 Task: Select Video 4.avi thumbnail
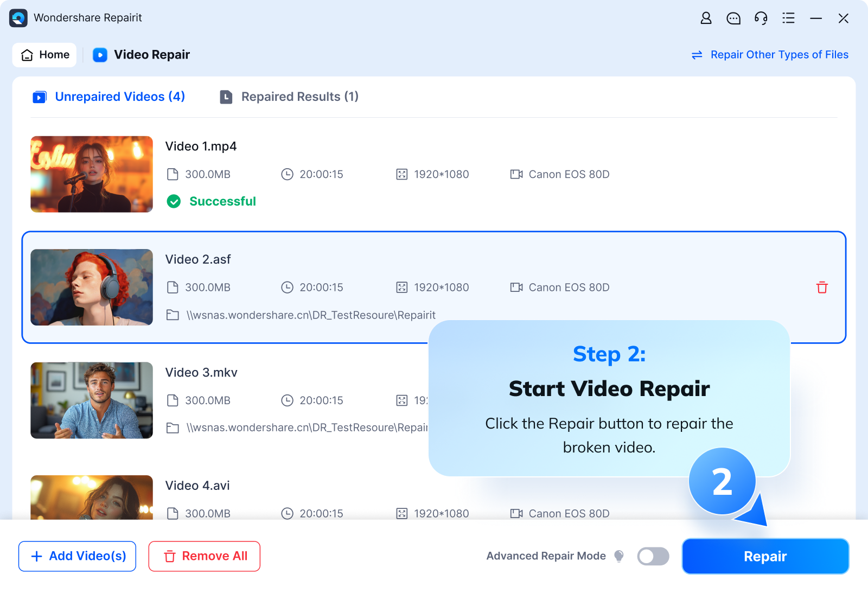coord(92,498)
